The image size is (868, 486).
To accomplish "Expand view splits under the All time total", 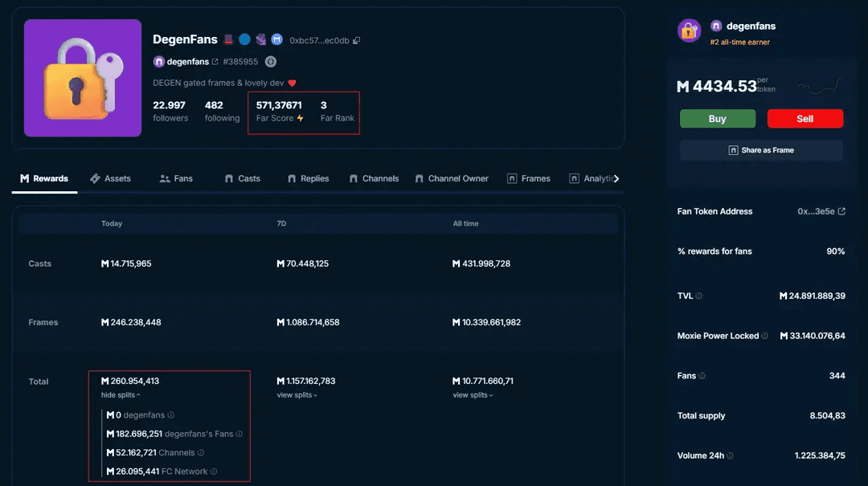I will coord(473,394).
